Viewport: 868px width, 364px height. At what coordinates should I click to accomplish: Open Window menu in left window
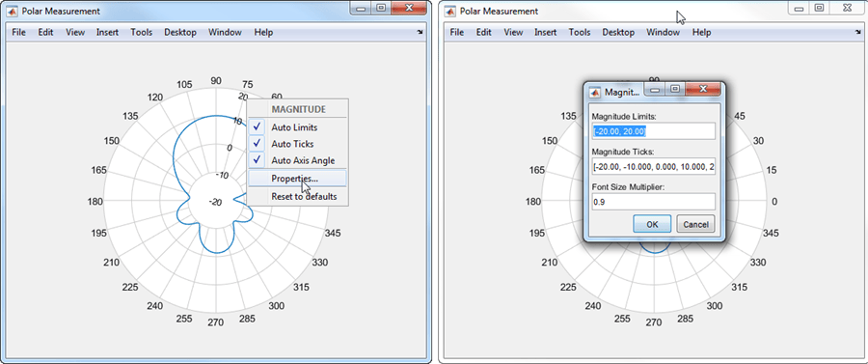pos(225,32)
